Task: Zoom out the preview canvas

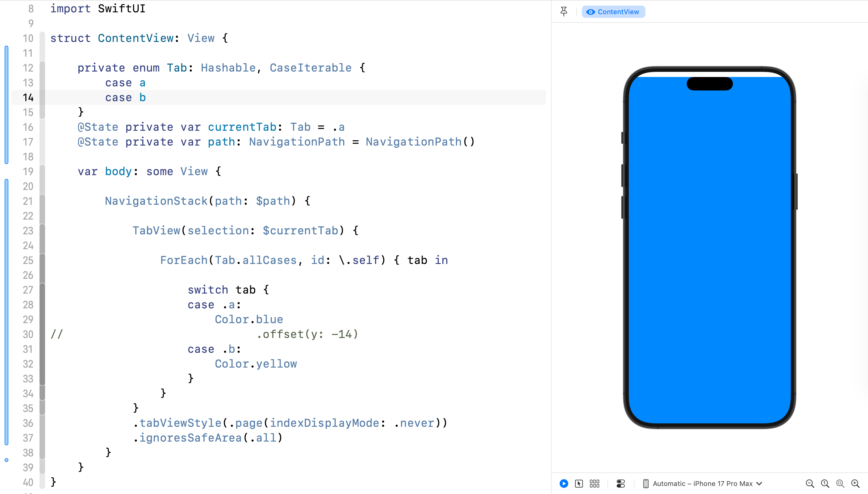Action: (810, 484)
